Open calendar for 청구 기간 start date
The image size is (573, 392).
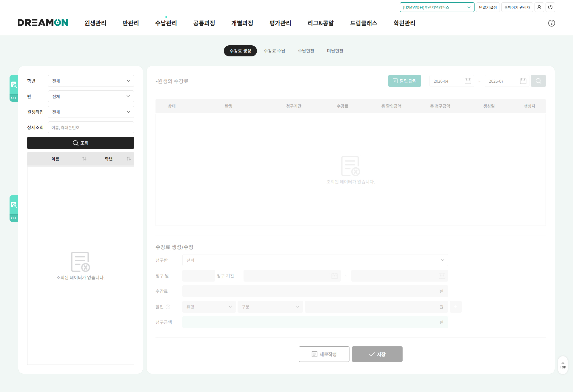click(335, 276)
